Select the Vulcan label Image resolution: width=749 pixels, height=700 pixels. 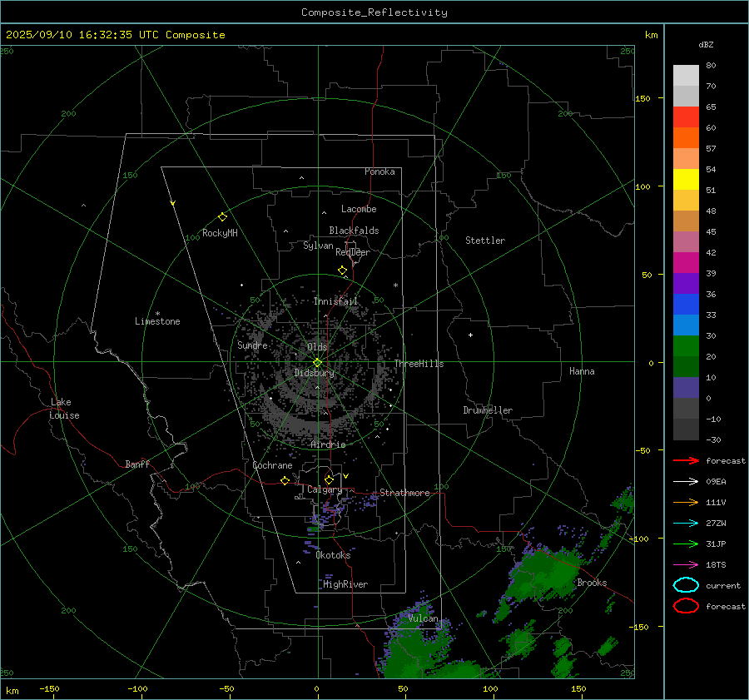[x=424, y=618]
